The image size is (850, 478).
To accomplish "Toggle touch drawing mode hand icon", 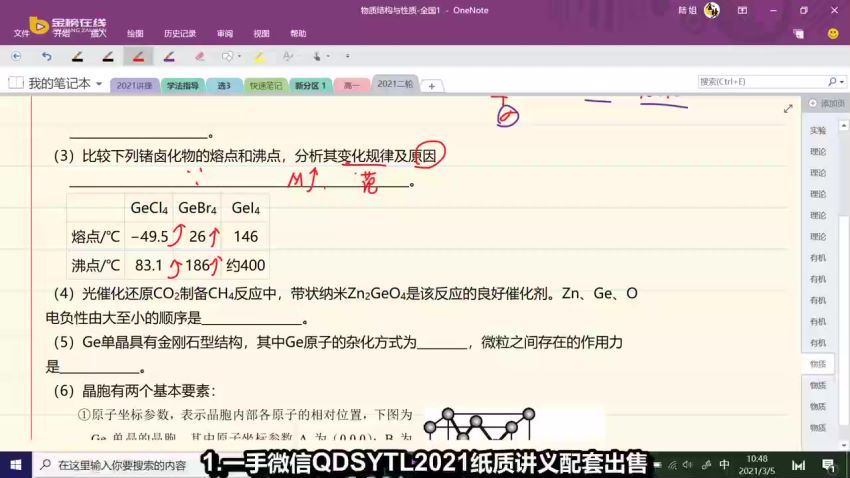I will [317, 56].
